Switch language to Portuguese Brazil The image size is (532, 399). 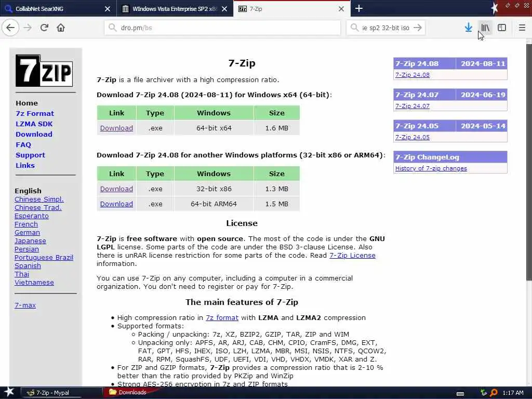pos(44,257)
